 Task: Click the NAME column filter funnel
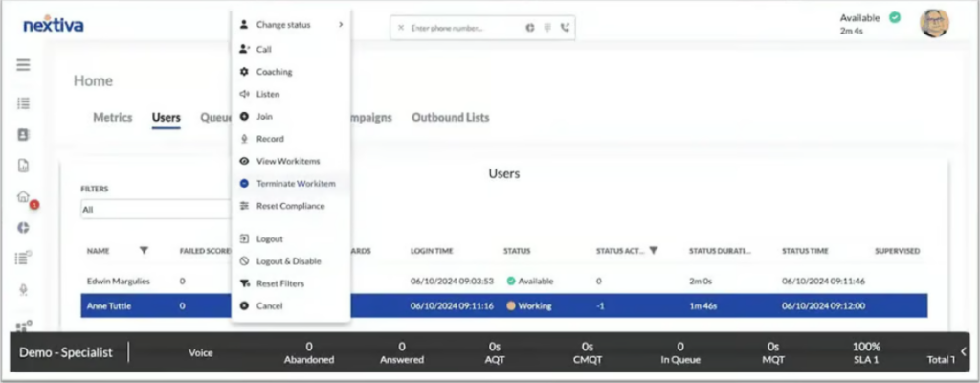click(144, 250)
